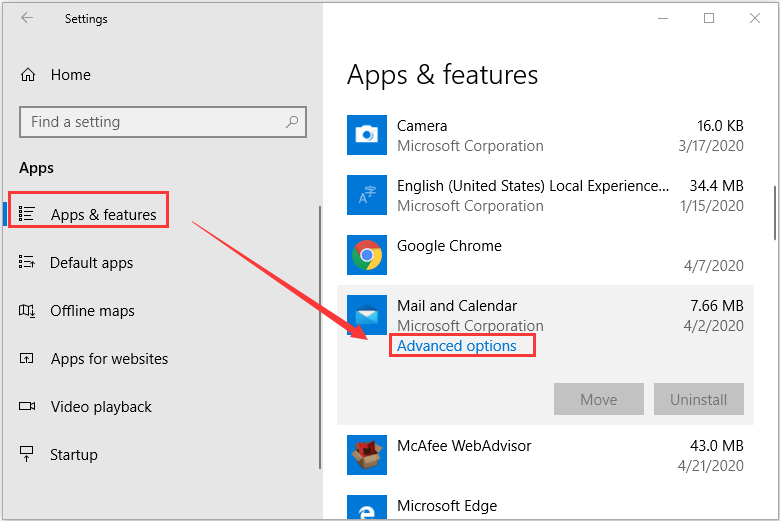Click the English Local Experience pack icon

click(367, 195)
